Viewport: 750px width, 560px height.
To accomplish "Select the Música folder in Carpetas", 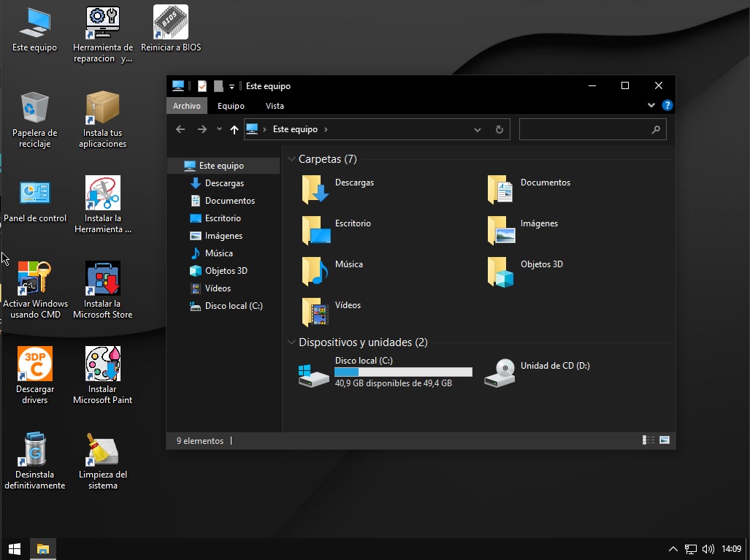I will coord(332,271).
